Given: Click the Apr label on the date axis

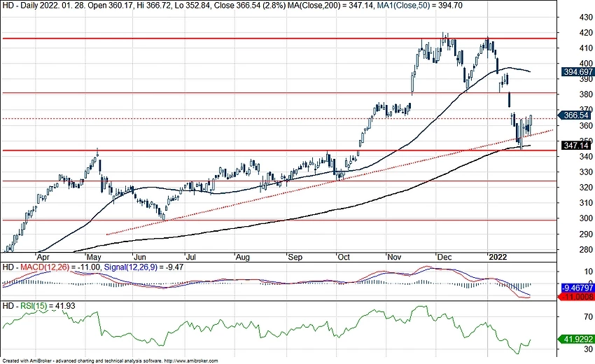Looking at the screenshot, I should 42,257.
